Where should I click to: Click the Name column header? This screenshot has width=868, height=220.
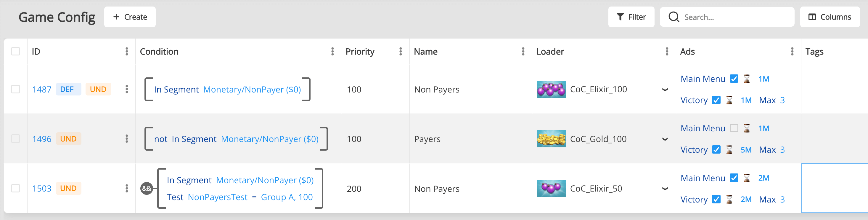(426, 51)
